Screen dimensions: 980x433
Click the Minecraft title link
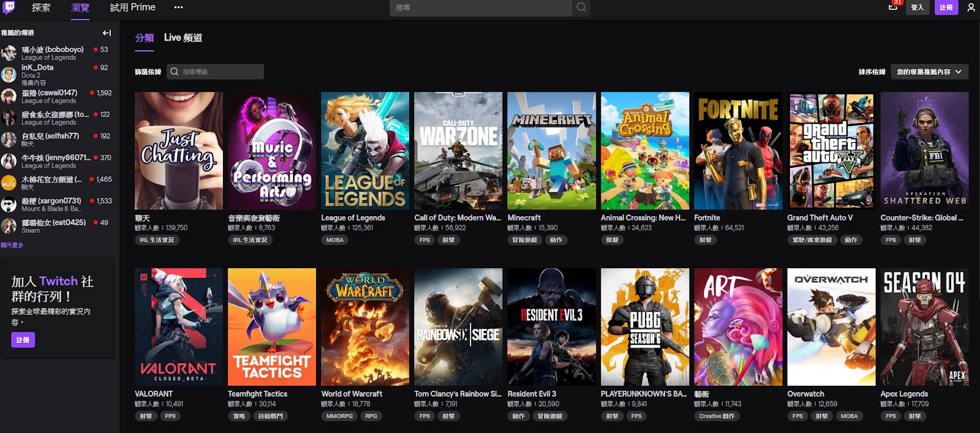click(x=524, y=218)
